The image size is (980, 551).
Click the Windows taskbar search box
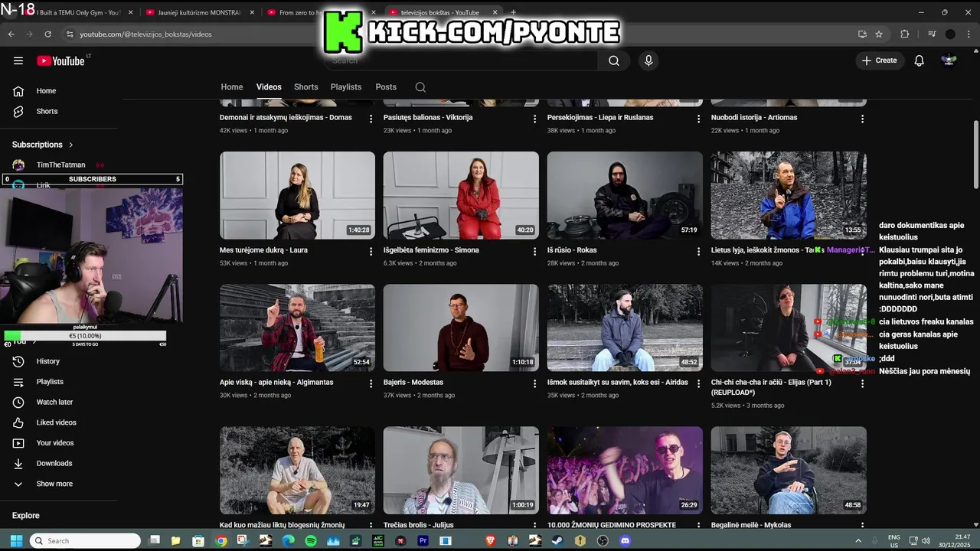pos(85,540)
